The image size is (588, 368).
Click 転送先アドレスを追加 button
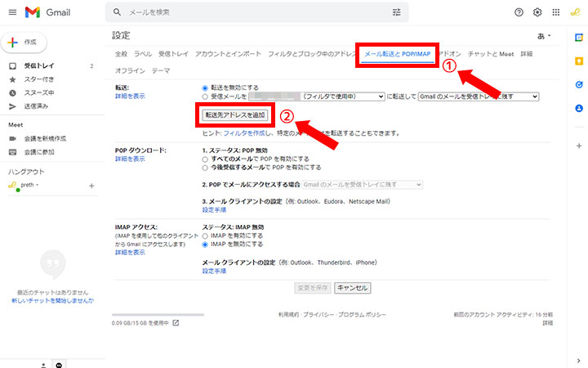(x=235, y=115)
